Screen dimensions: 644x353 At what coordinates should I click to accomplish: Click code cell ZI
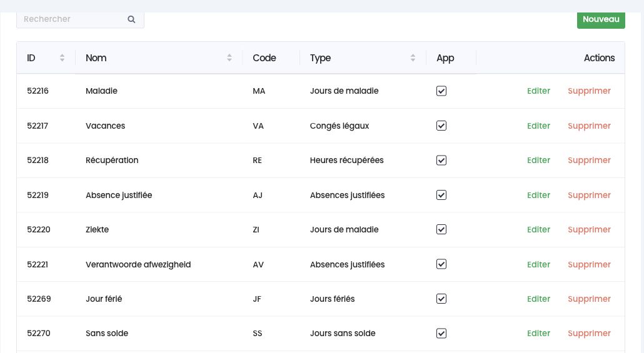pos(256,230)
